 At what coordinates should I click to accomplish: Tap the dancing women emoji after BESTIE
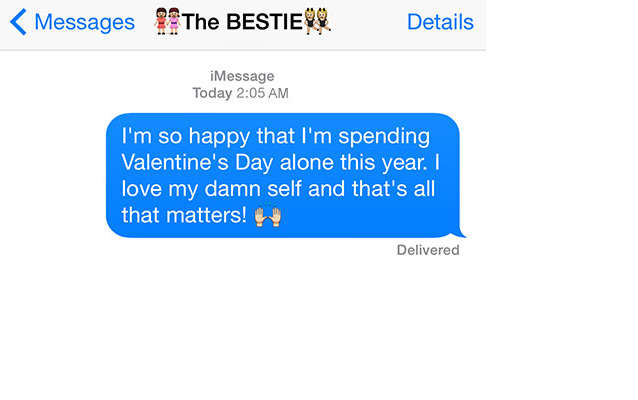pyautogui.click(x=317, y=21)
